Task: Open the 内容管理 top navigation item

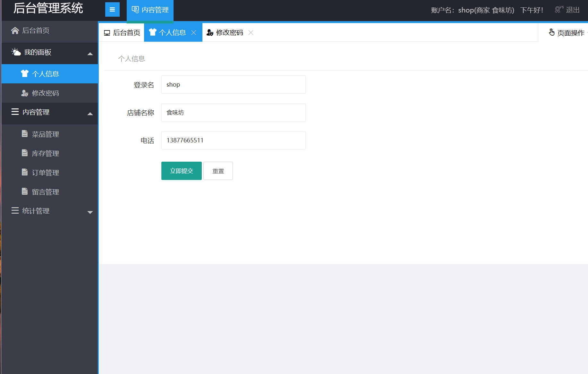Action: point(150,10)
